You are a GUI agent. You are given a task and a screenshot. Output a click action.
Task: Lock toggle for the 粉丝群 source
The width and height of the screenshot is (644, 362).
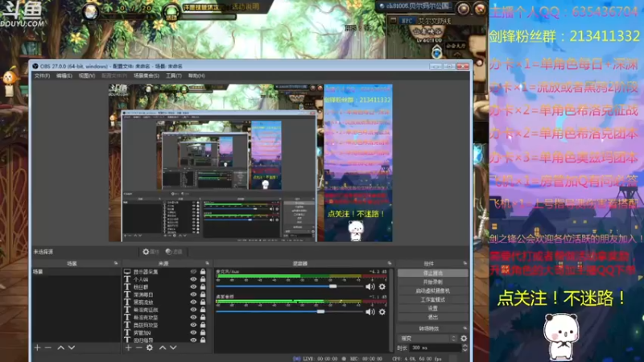[203, 287]
